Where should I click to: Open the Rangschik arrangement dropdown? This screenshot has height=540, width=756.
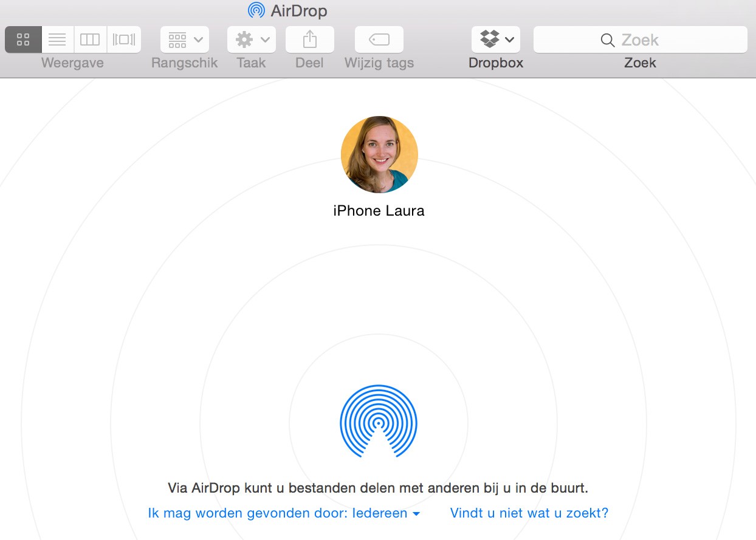184,39
